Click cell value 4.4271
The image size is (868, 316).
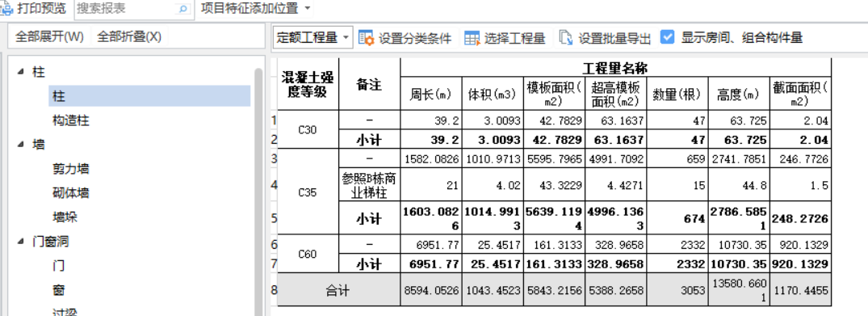click(615, 184)
